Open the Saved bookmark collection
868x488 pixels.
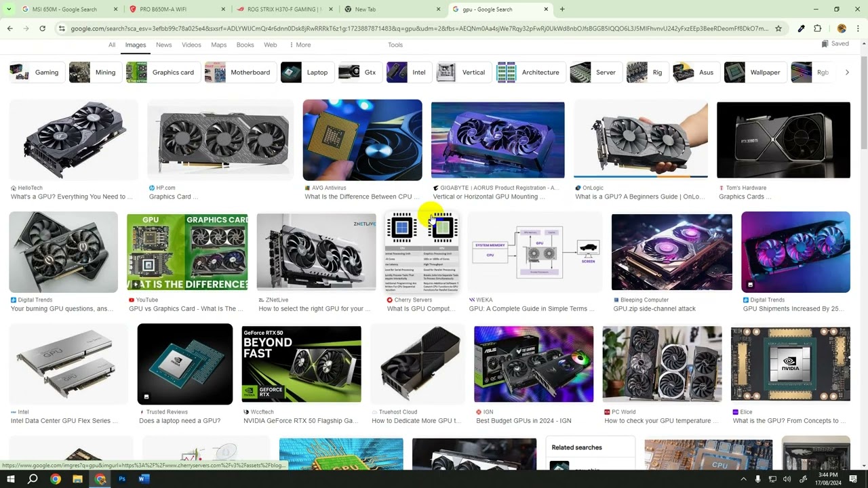(x=835, y=43)
